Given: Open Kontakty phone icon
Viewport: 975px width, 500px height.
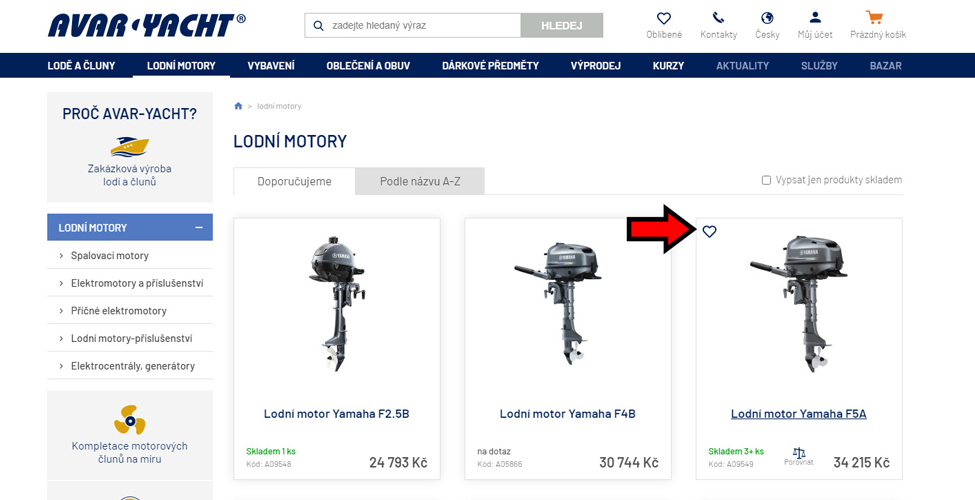Looking at the screenshot, I should click(x=718, y=17).
